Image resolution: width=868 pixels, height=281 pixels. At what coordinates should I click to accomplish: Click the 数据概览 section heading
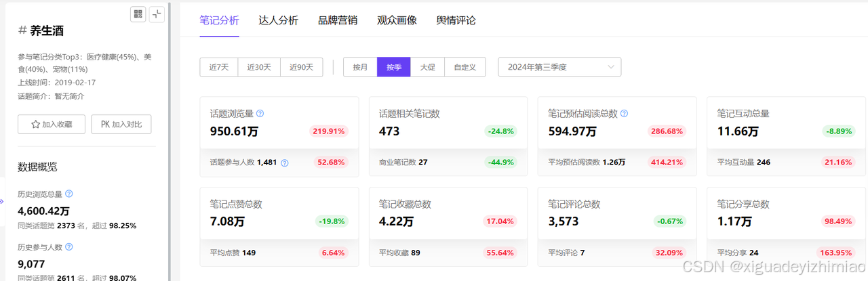click(37, 167)
